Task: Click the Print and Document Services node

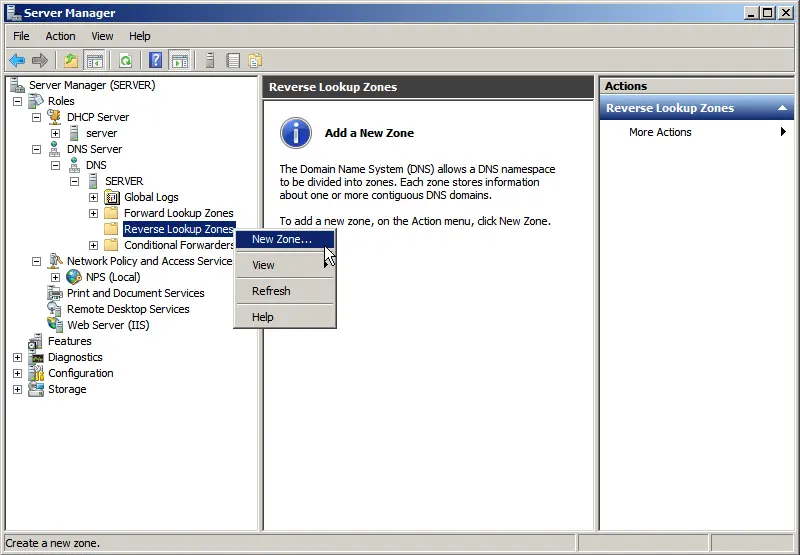Action: coord(135,293)
